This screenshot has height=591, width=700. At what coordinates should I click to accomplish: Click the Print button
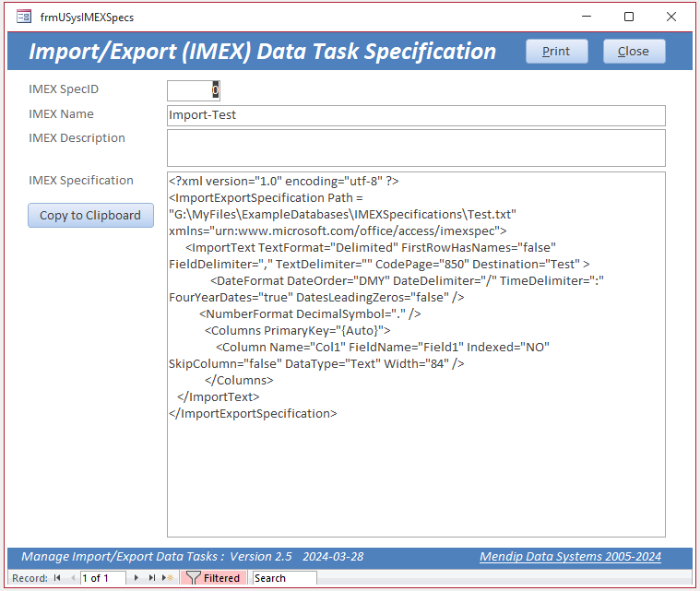click(556, 52)
